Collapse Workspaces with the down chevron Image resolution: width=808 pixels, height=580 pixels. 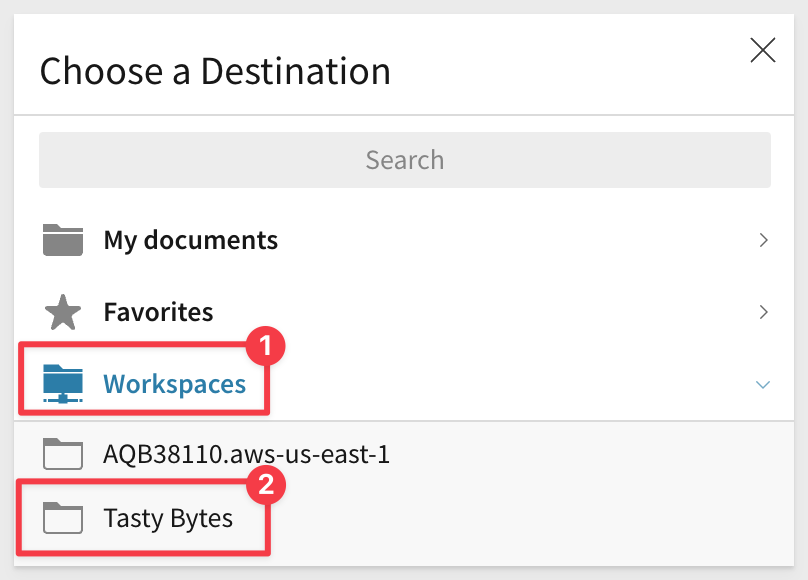point(763,384)
